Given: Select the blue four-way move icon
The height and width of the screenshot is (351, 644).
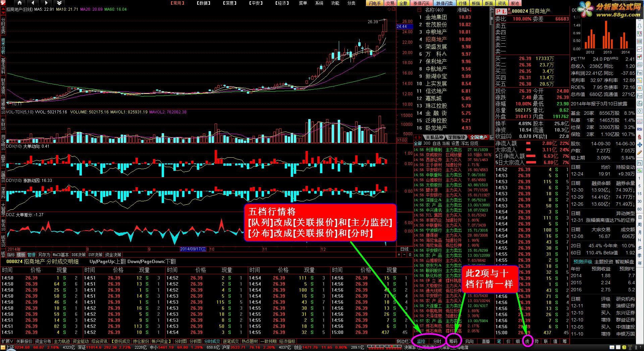Looking at the screenshot, I should pyautogui.click(x=640, y=145).
